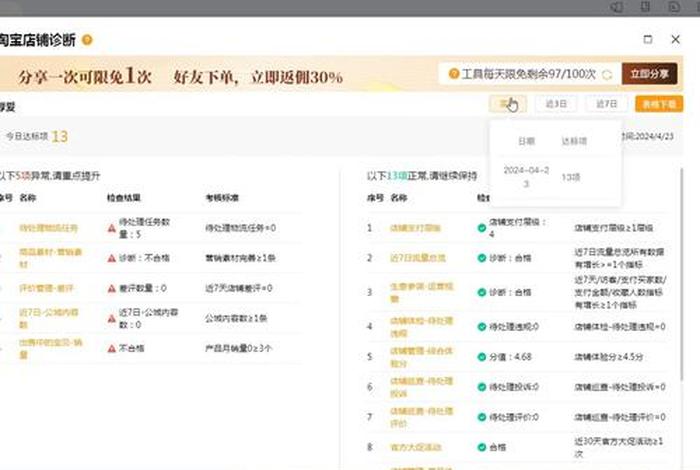Click the warning icon beside 诊断：不合格
Viewport: 700px width, 470px height.
pyautogui.click(x=112, y=258)
